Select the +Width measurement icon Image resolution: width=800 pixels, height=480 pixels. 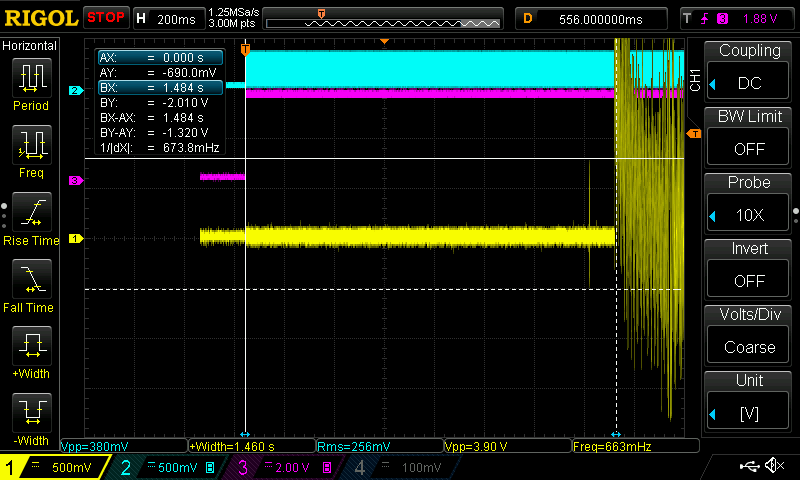point(32,346)
